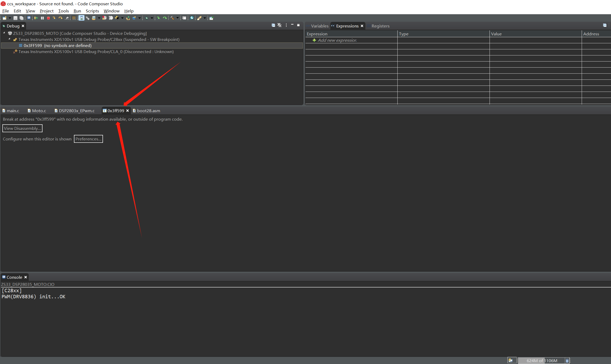Open dropdown arrow next to bug debug icon
The height and width of the screenshot is (364, 611).
click(152, 18)
